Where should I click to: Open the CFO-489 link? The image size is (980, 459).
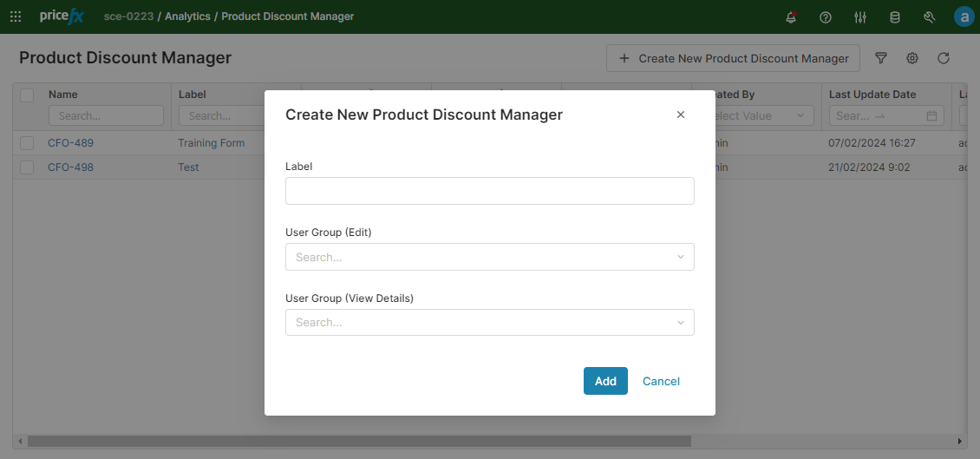70,143
